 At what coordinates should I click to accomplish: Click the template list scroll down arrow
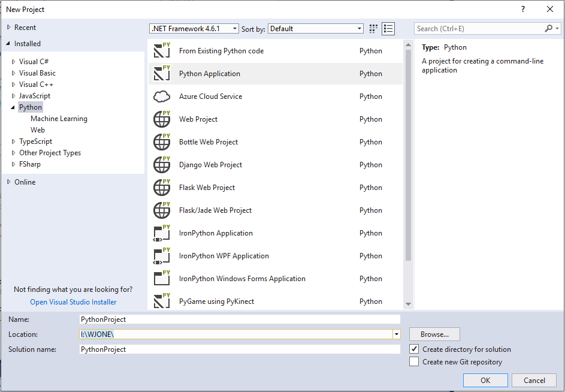(408, 304)
